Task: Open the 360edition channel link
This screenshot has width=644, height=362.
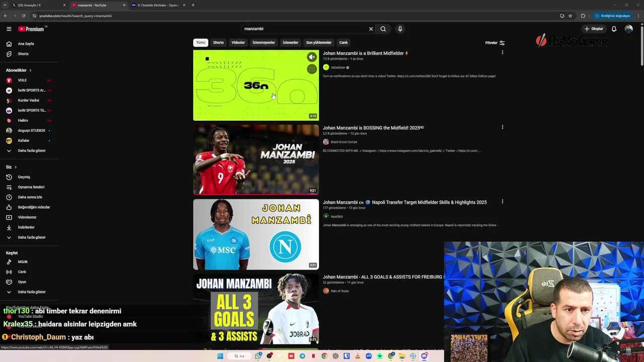Action: [x=338, y=67]
